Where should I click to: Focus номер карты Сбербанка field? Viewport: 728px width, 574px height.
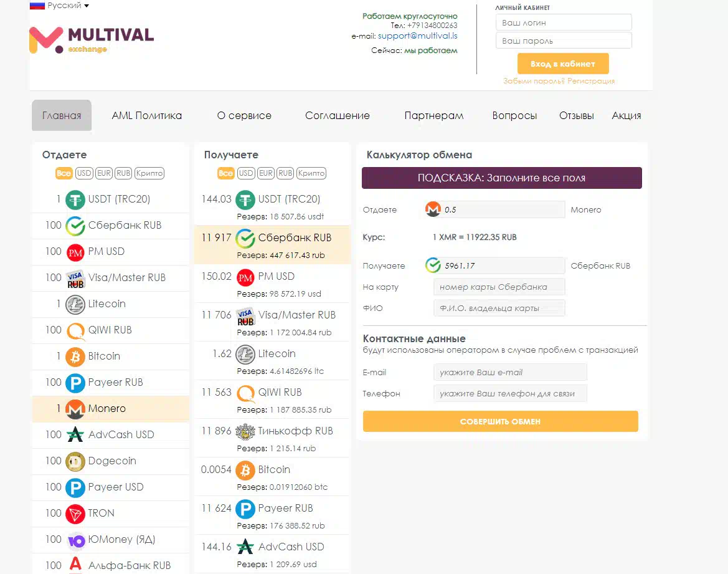pyautogui.click(x=499, y=287)
